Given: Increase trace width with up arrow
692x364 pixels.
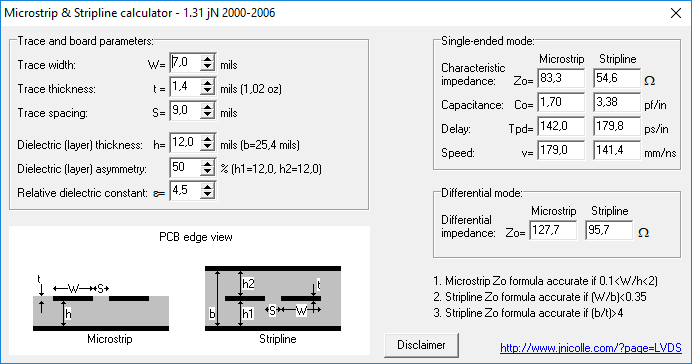Looking at the screenshot, I should (207, 59).
